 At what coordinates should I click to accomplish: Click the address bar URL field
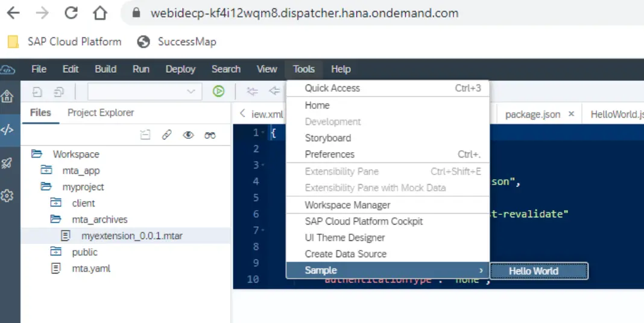point(305,13)
